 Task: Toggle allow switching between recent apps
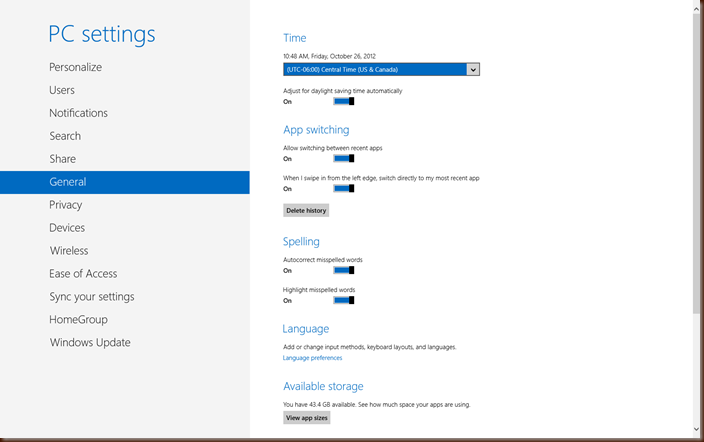[x=343, y=159]
